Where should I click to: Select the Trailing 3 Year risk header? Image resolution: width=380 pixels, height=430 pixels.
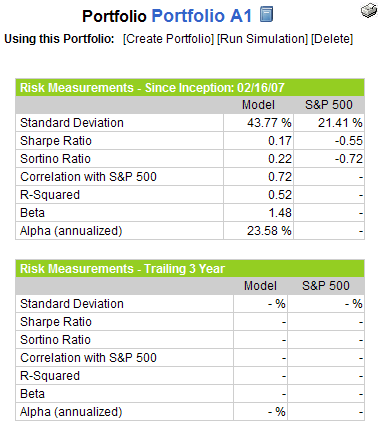pos(190,269)
